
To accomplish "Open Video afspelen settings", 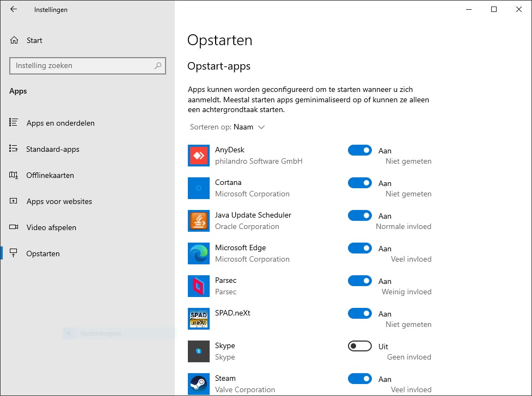I will [51, 227].
